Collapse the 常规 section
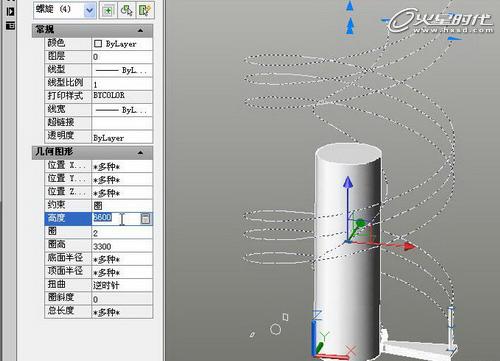This screenshot has width=500, height=361. click(140, 31)
